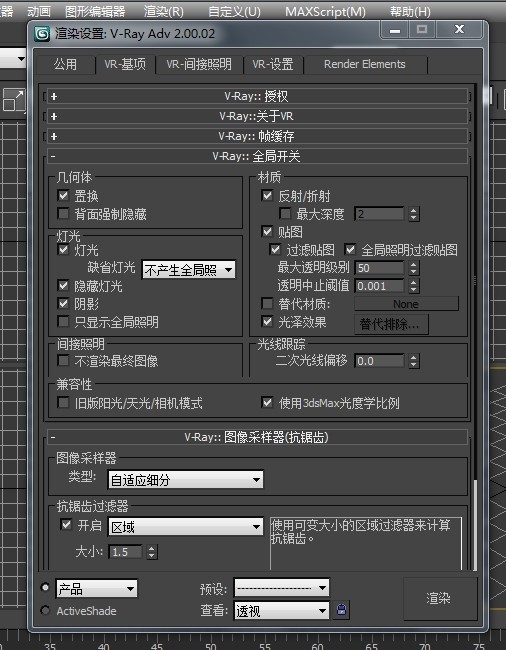Open MAXScript(M) menu
Viewport: 506px width, 650px height.
click(x=325, y=11)
